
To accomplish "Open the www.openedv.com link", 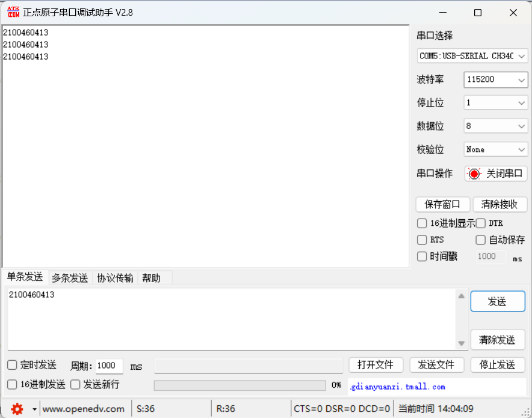I will 84,409.
